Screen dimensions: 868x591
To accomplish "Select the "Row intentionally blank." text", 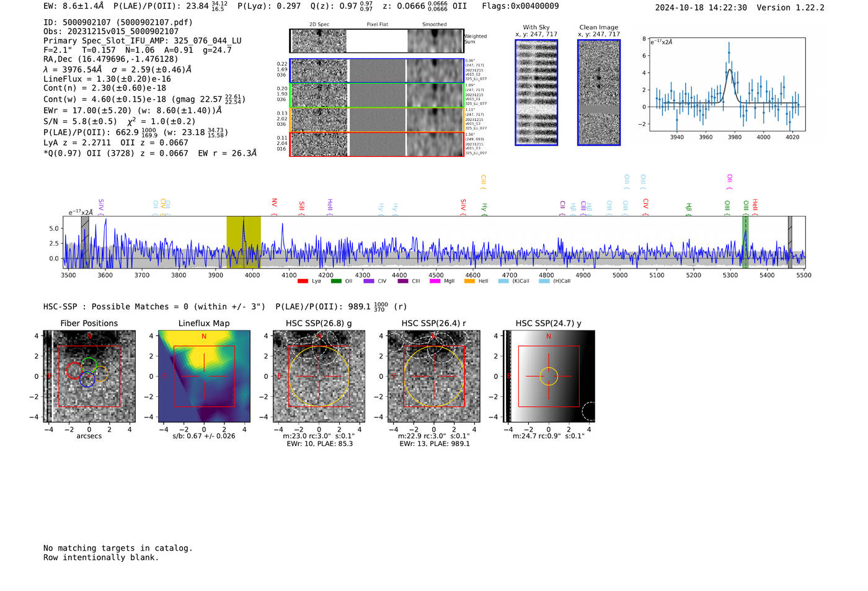I will pos(101,558).
